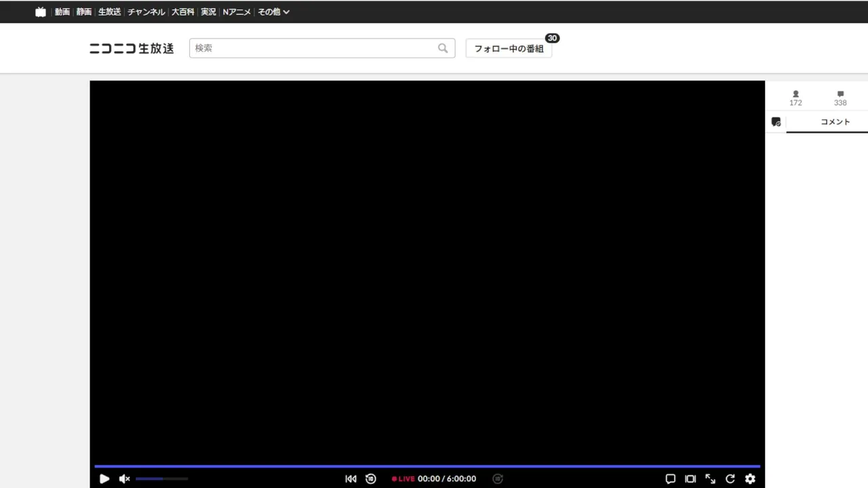This screenshot has width=868, height=488.
Task: Adjust the volume slider
Action: pyautogui.click(x=161, y=479)
